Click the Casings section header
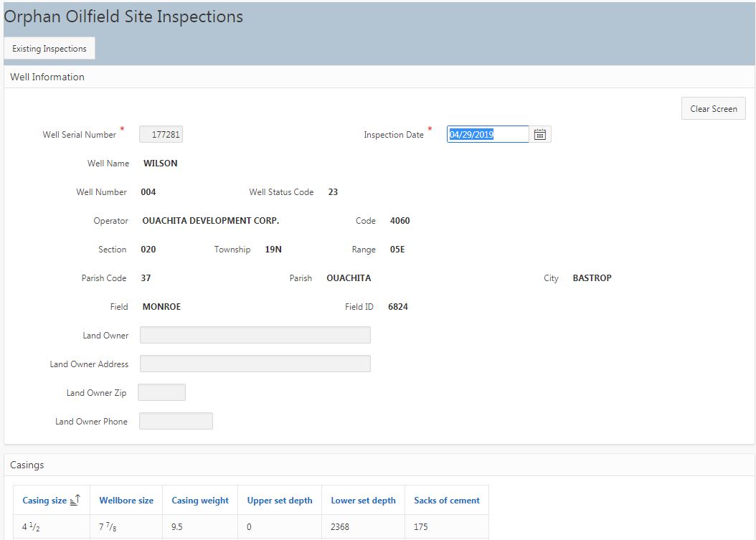Viewport: 756px width, 540px height. pyautogui.click(x=27, y=465)
